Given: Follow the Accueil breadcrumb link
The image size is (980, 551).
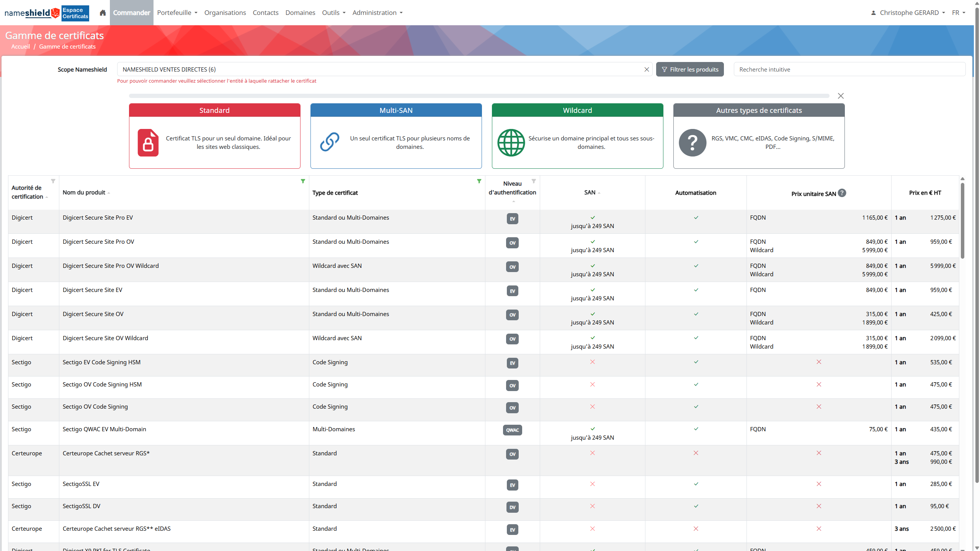Looking at the screenshot, I should [x=21, y=46].
